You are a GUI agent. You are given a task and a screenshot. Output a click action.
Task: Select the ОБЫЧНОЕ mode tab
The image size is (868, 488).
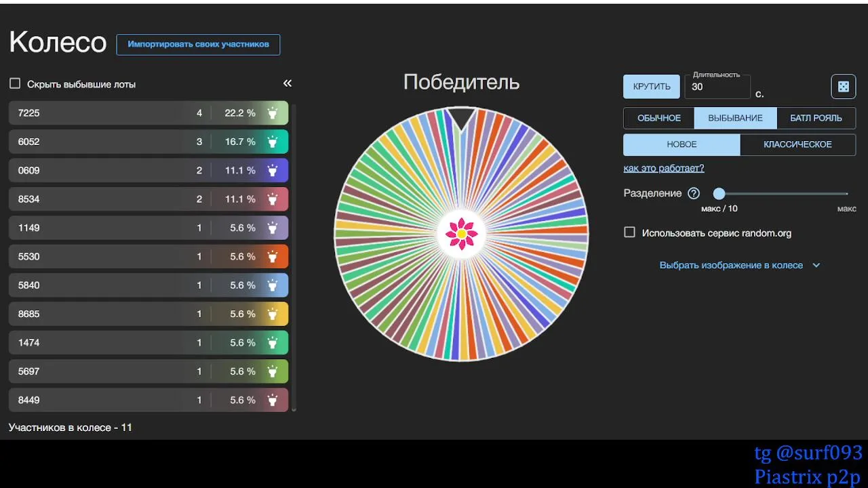659,118
